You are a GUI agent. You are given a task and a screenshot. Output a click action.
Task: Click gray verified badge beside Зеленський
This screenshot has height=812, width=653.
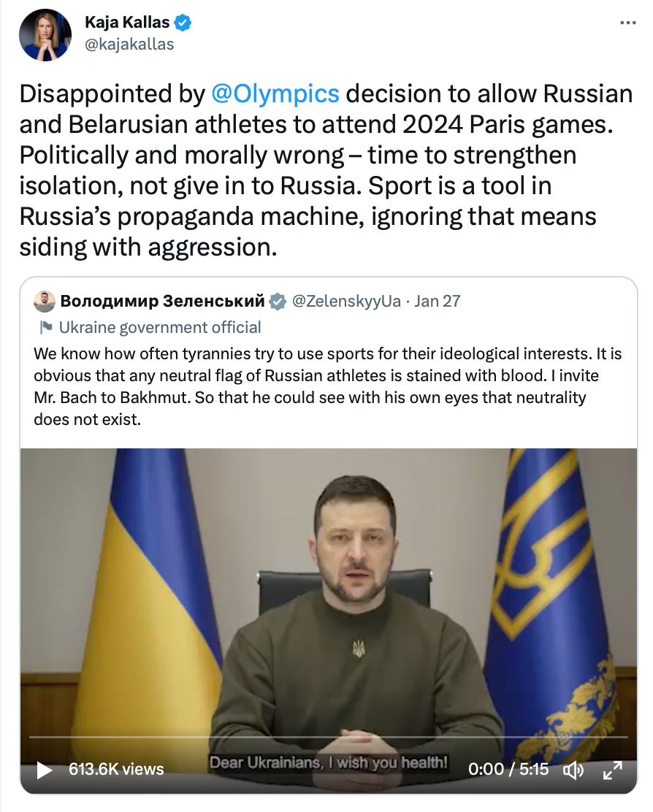[x=278, y=301]
